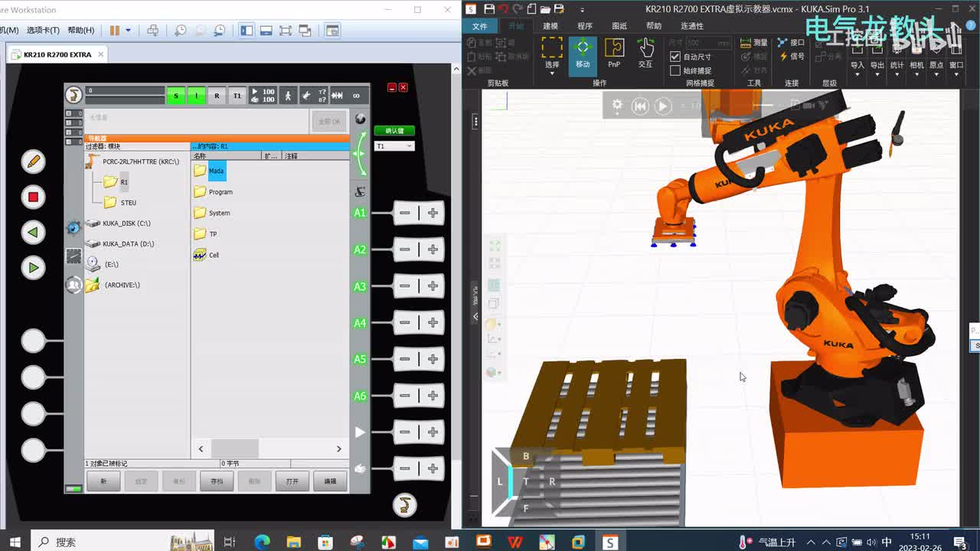Click the navigator horizontal scrollbar thumb
The width and height of the screenshot is (980, 551).
[235, 448]
